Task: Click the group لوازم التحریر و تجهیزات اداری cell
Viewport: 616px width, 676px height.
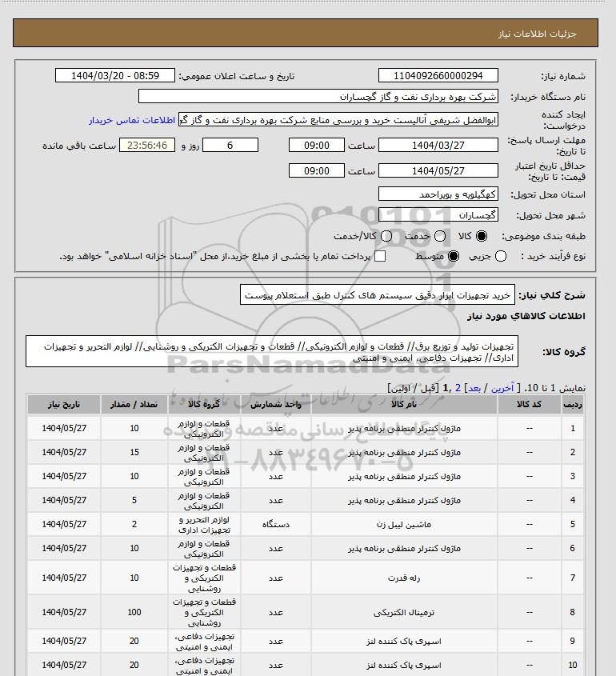Action: [x=204, y=524]
